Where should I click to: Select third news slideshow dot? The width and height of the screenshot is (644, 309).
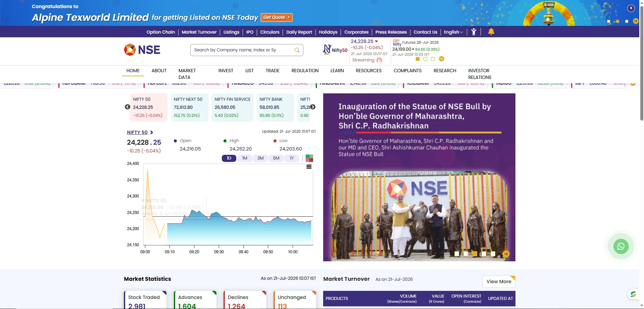[x=475, y=254]
